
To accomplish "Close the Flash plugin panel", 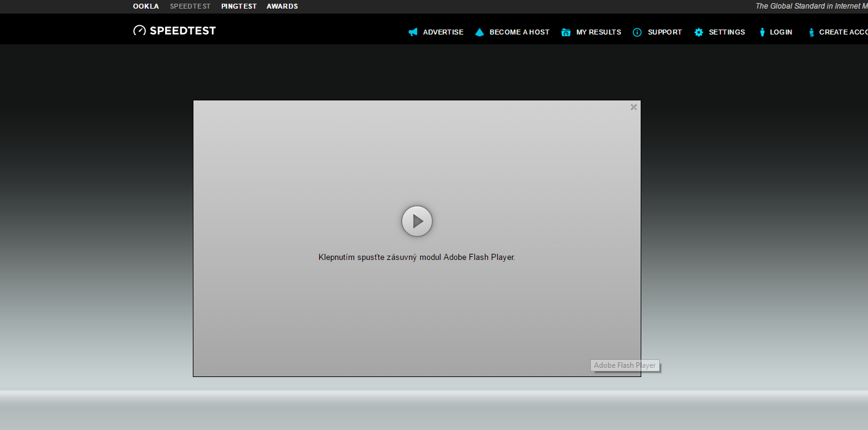I will [x=633, y=107].
